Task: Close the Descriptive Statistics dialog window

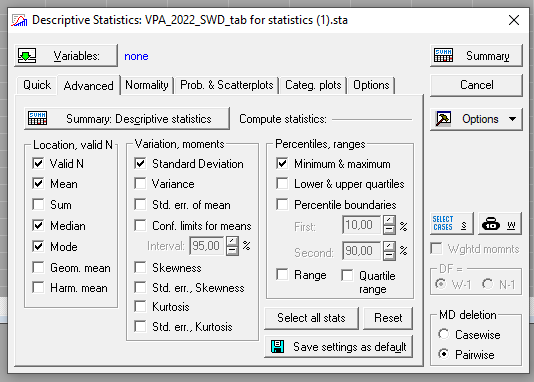Action: click(x=514, y=20)
